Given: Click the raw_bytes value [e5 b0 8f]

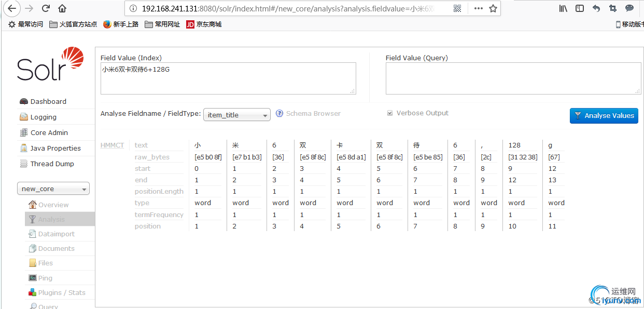Looking at the screenshot, I should (x=208, y=157).
